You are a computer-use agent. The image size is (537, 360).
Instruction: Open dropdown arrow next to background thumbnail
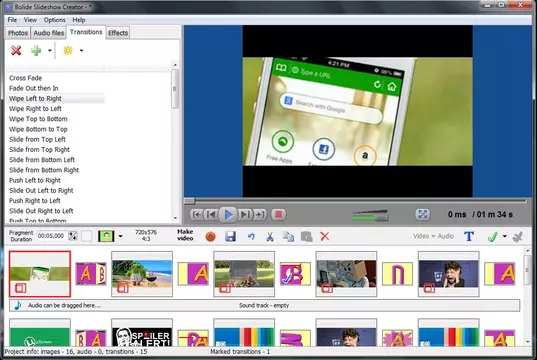tap(120, 236)
